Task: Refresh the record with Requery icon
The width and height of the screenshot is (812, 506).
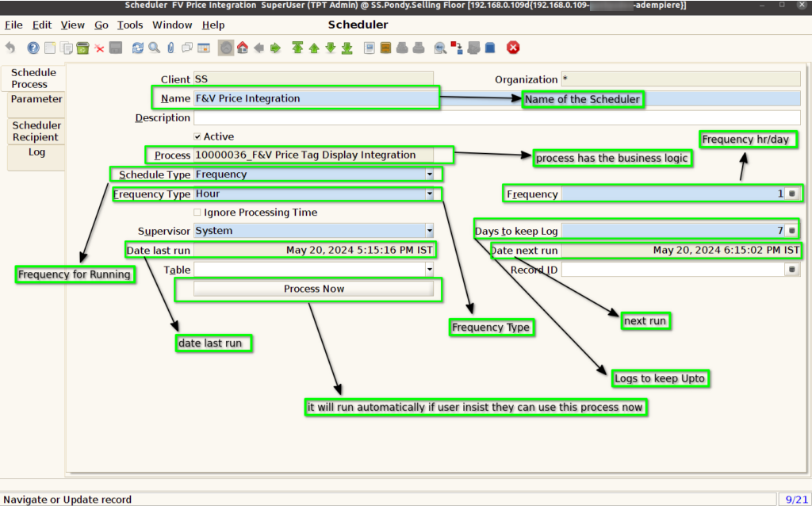Action: pyautogui.click(x=138, y=48)
